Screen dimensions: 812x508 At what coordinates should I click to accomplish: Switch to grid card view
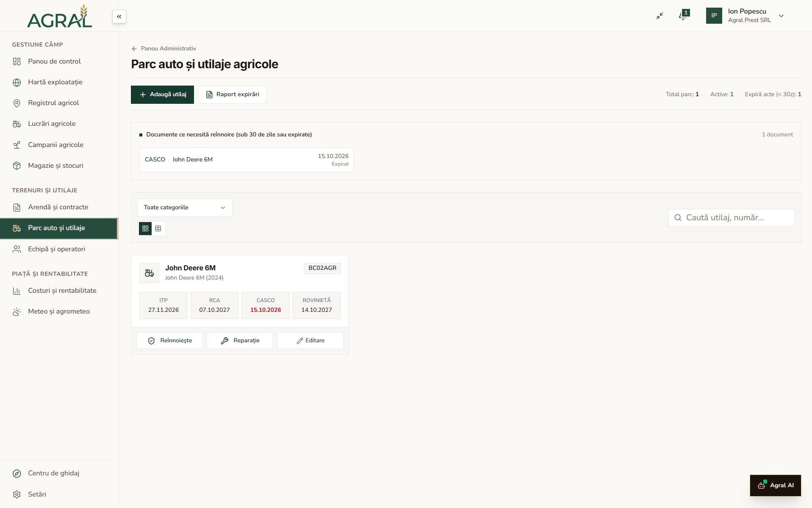tap(145, 228)
